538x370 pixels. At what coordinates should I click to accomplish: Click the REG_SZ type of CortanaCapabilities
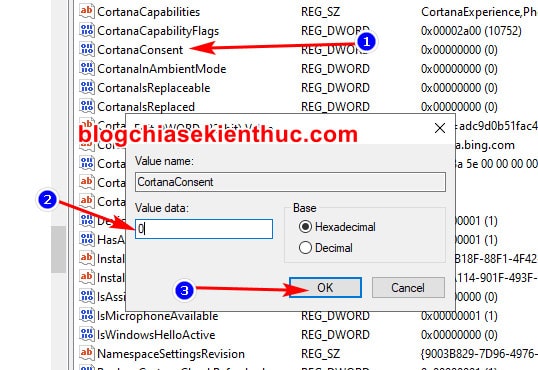pos(320,12)
